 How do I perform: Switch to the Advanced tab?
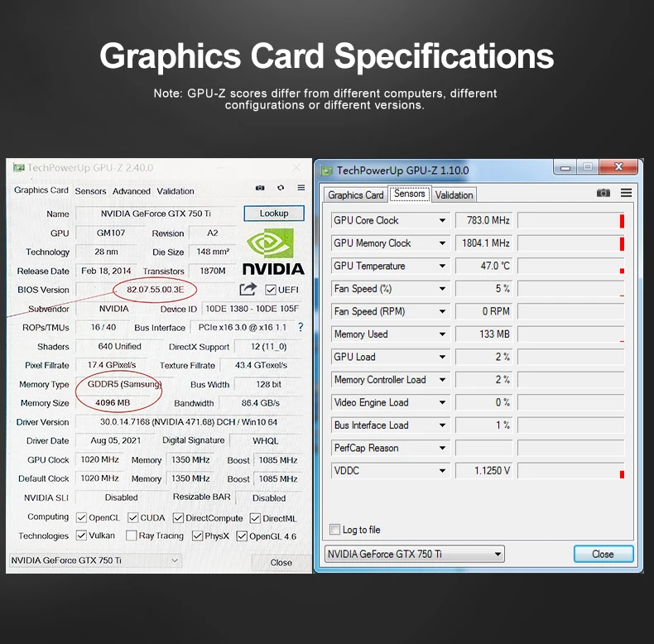click(132, 191)
